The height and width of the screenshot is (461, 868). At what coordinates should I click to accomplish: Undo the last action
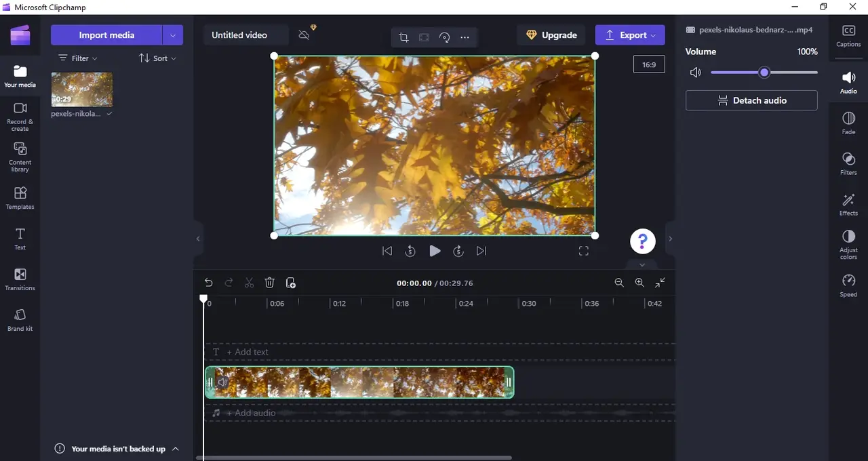[209, 283]
